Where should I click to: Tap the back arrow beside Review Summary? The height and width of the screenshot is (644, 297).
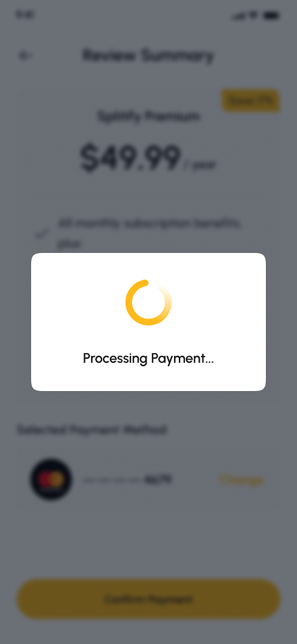click(25, 55)
